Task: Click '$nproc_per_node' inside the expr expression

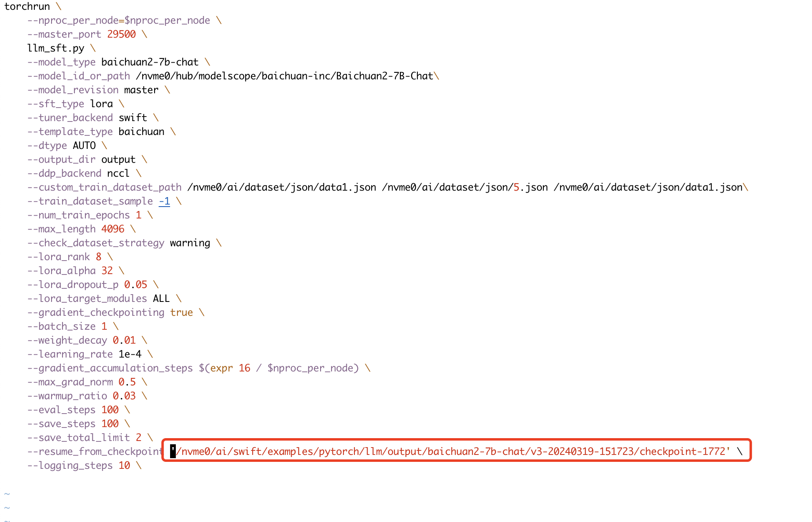Action: tap(310, 368)
